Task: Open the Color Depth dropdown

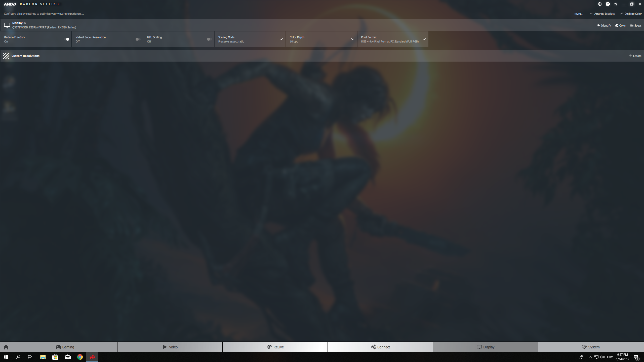Action: pyautogui.click(x=352, y=39)
